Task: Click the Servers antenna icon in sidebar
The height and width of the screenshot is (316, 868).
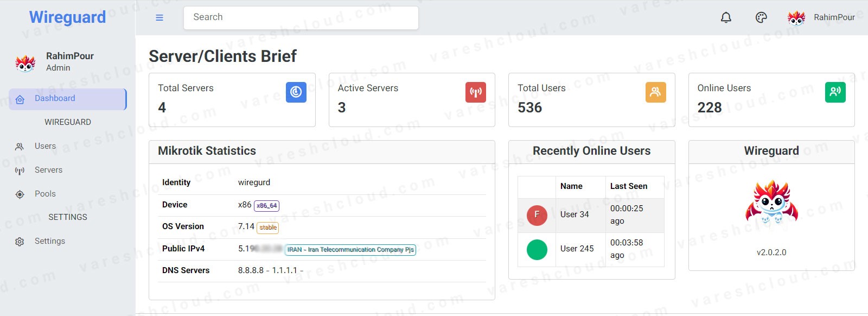Action: (x=20, y=170)
